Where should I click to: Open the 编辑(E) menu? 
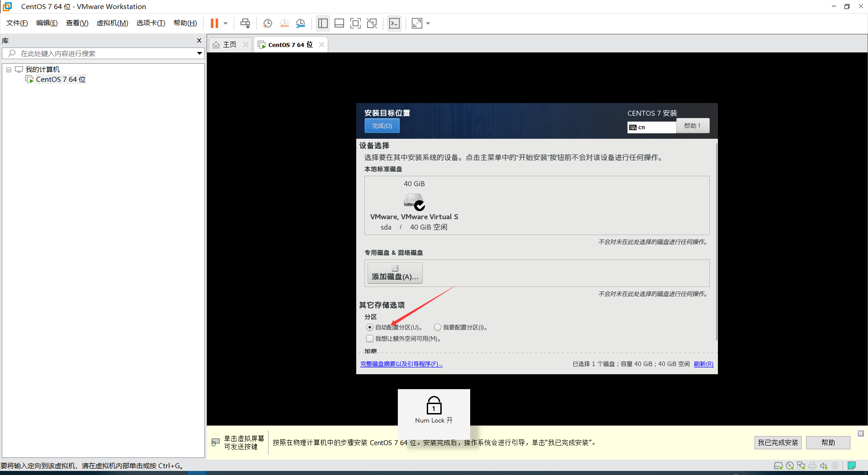47,23
